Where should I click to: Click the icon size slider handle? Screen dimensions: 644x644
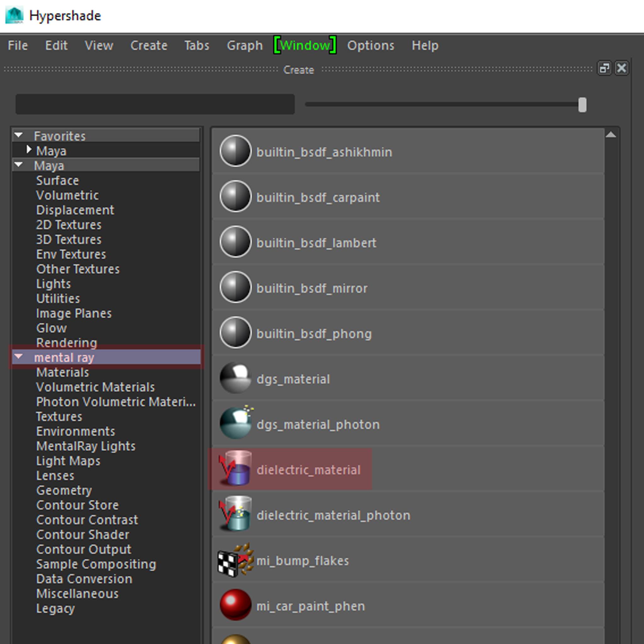[x=582, y=105]
